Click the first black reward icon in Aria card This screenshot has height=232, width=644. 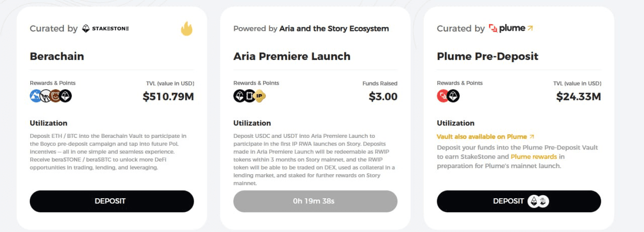pyautogui.click(x=240, y=96)
